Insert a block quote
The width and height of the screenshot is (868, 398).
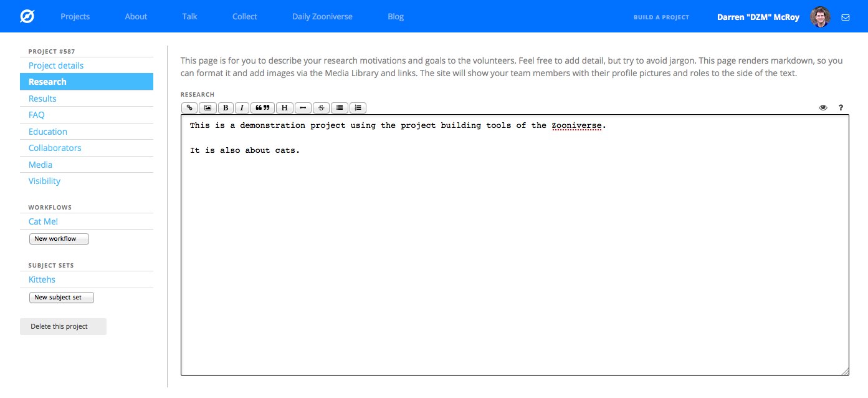(x=262, y=108)
